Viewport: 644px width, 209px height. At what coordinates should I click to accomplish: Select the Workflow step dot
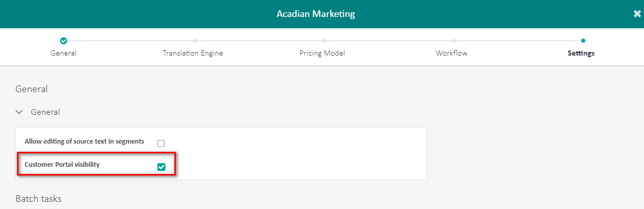point(453,41)
